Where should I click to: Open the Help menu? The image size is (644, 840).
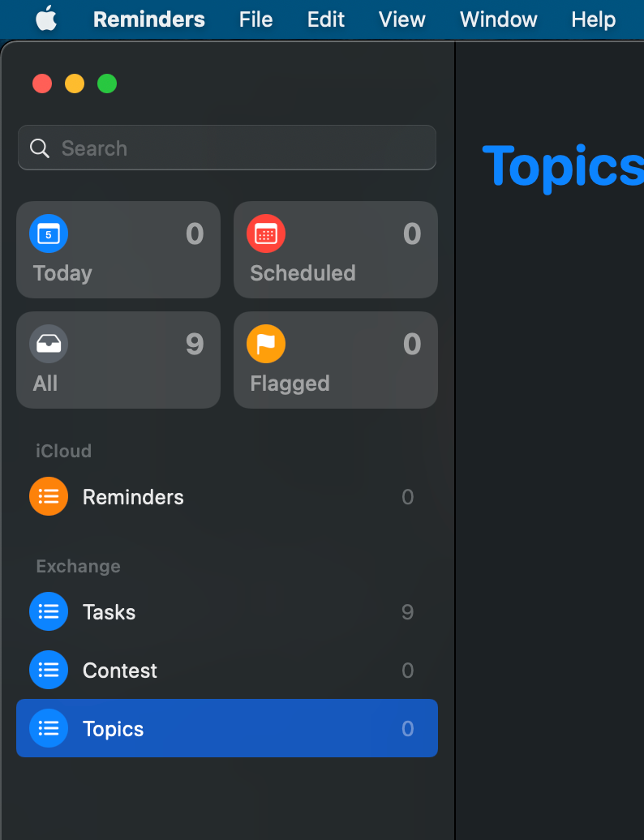tap(593, 19)
